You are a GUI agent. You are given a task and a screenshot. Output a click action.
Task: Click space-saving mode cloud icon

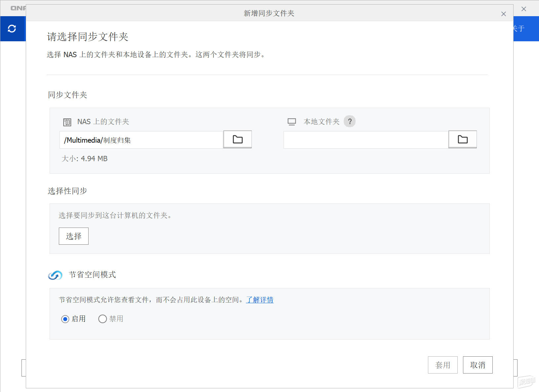coord(55,275)
